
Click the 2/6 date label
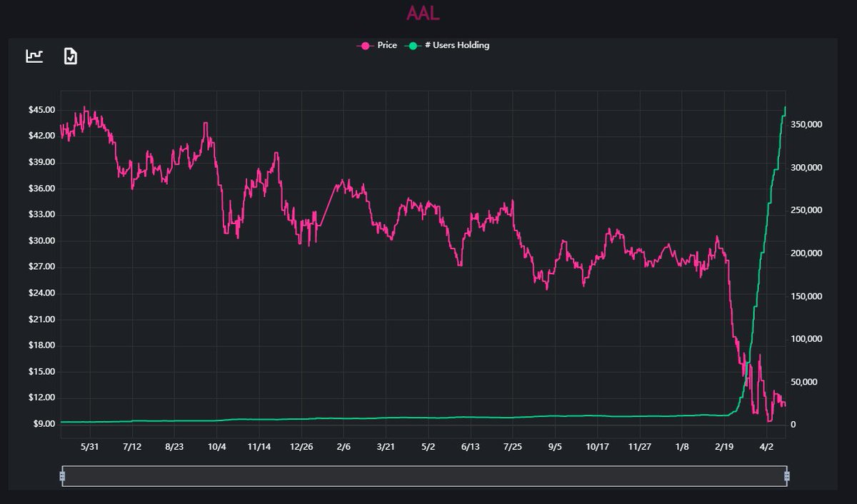click(x=344, y=447)
